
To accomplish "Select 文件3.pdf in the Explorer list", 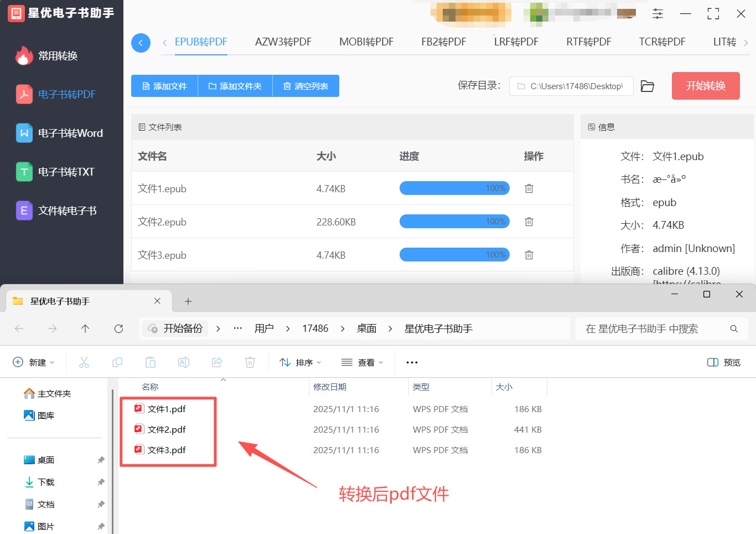I will click(x=167, y=450).
